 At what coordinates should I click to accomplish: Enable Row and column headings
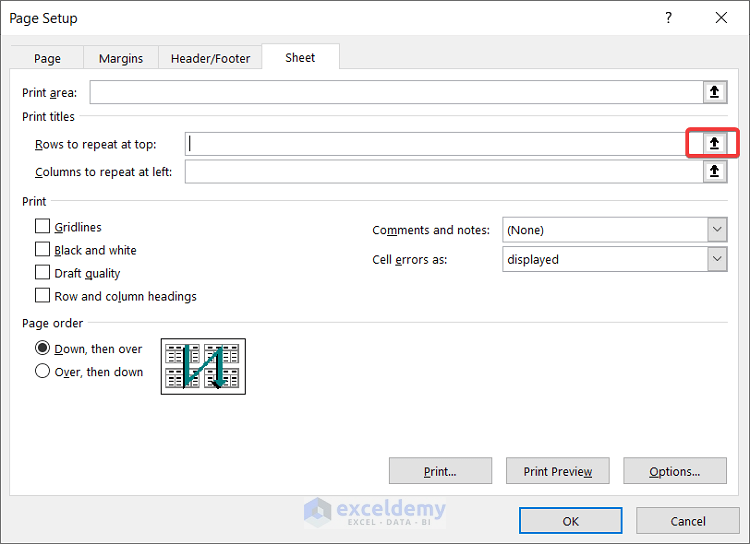point(43,296)
